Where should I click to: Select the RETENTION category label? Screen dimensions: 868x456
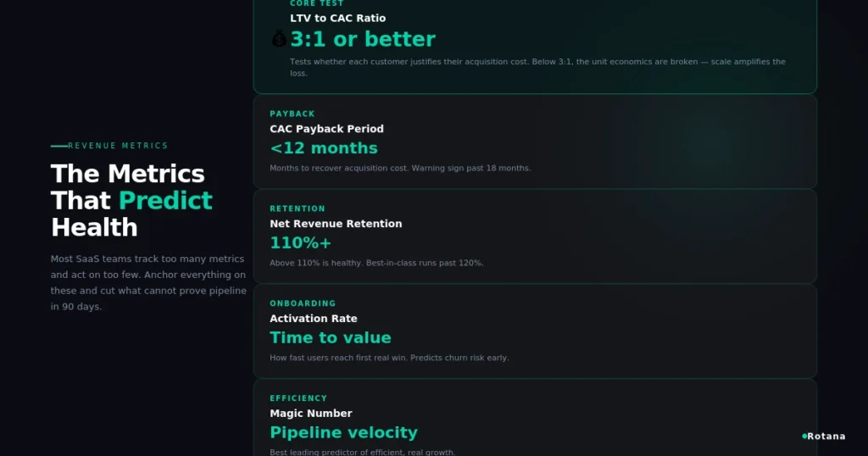point(298,209)
